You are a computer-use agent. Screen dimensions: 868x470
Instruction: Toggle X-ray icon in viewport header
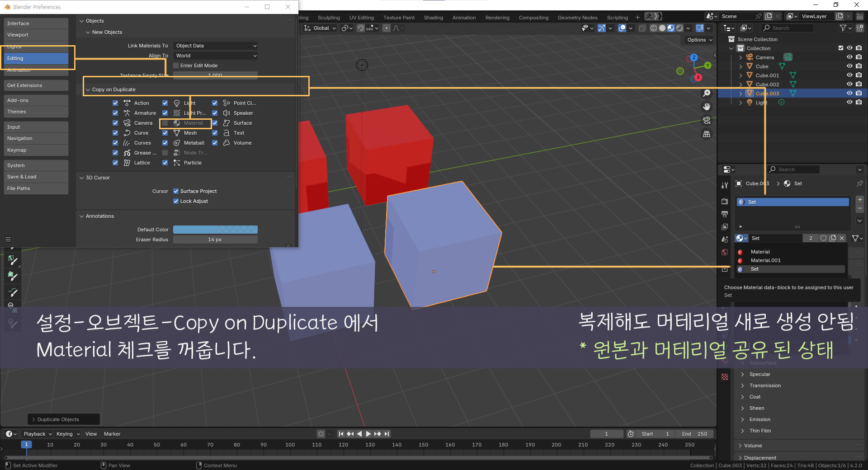pos(642,28)
